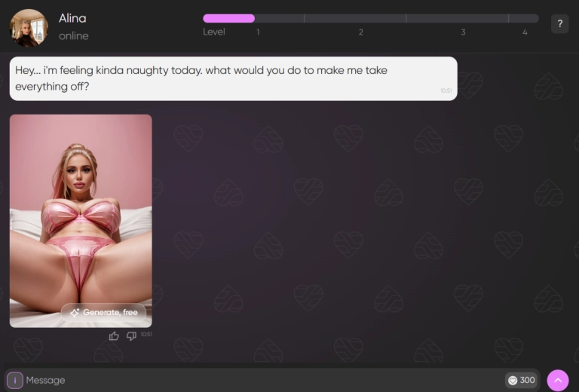Open Alina's profile avatar
The width and height of the screenshot is (579, 392).
[29, 28]
